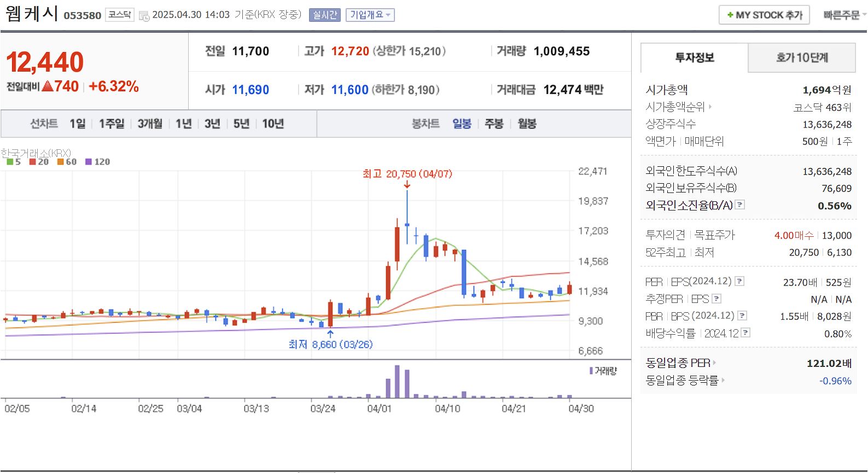Click the current price 12,440

point(45,62)
